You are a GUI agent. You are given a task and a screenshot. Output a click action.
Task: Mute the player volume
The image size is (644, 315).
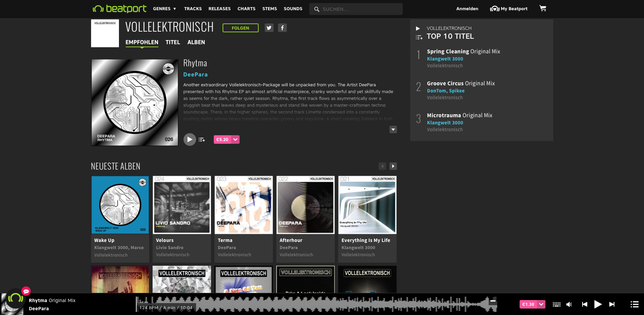[569, 304]
